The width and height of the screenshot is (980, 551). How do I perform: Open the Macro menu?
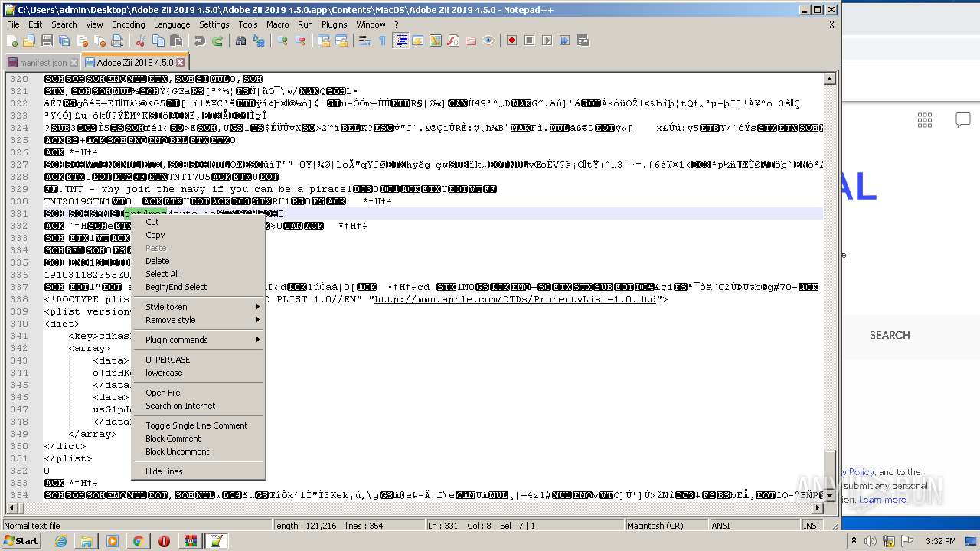click(x=278, y=24)
